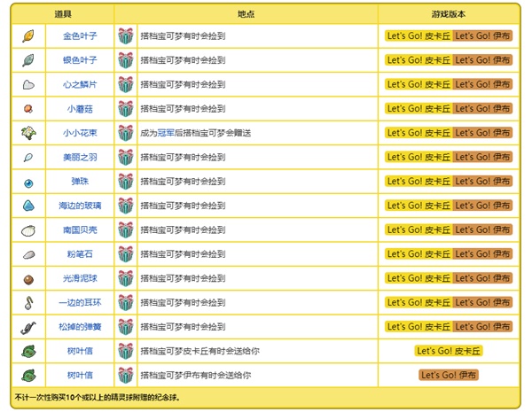Click the 心之鳞片 scale icon

tap(28, 84)
